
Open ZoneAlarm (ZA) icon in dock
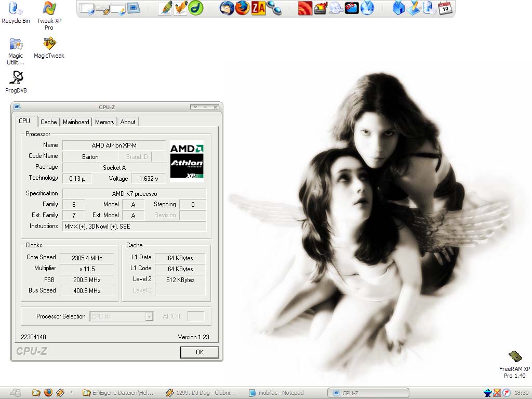258,8
